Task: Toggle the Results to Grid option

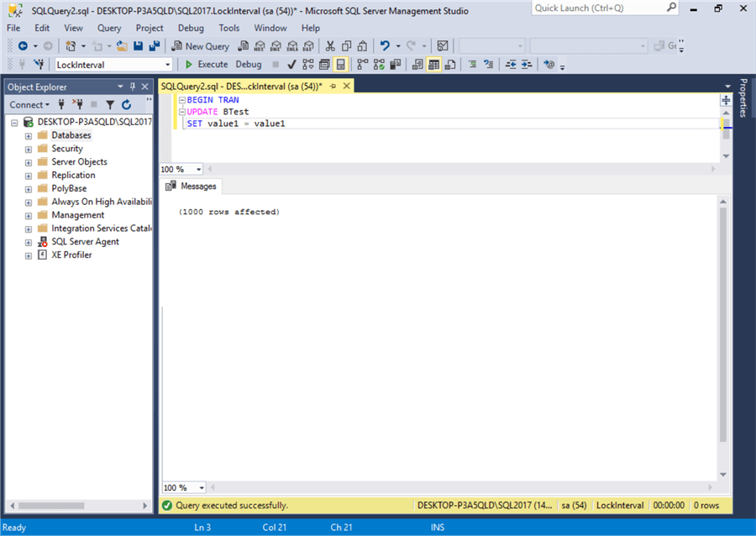Action: (x=433, y=64)
